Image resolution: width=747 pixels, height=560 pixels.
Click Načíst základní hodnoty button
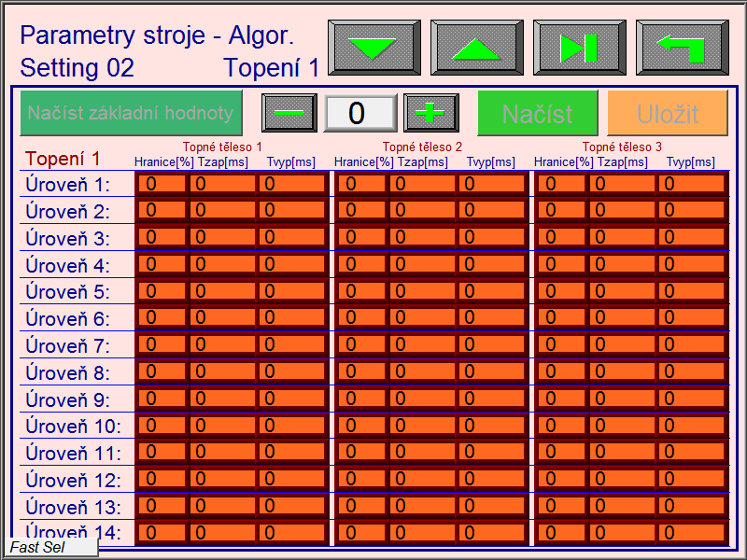pos(131,113)
